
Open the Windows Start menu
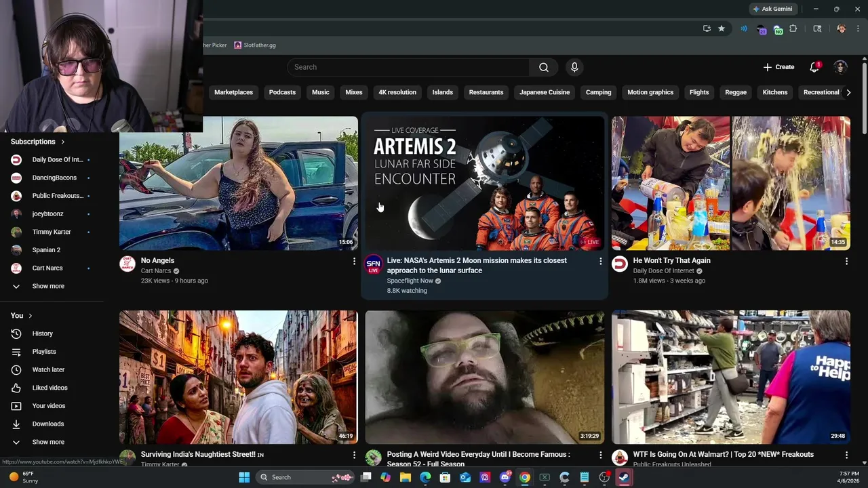tap(244, 477)
